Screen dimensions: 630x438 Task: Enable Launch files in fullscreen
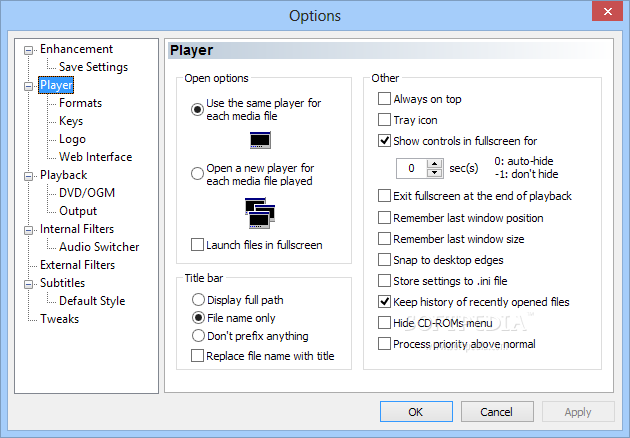coord(197,245)
